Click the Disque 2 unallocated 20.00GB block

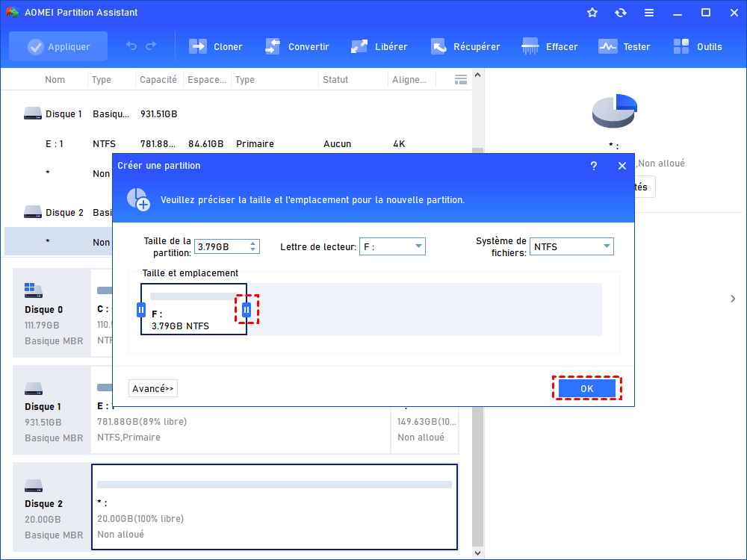point(274,507)
